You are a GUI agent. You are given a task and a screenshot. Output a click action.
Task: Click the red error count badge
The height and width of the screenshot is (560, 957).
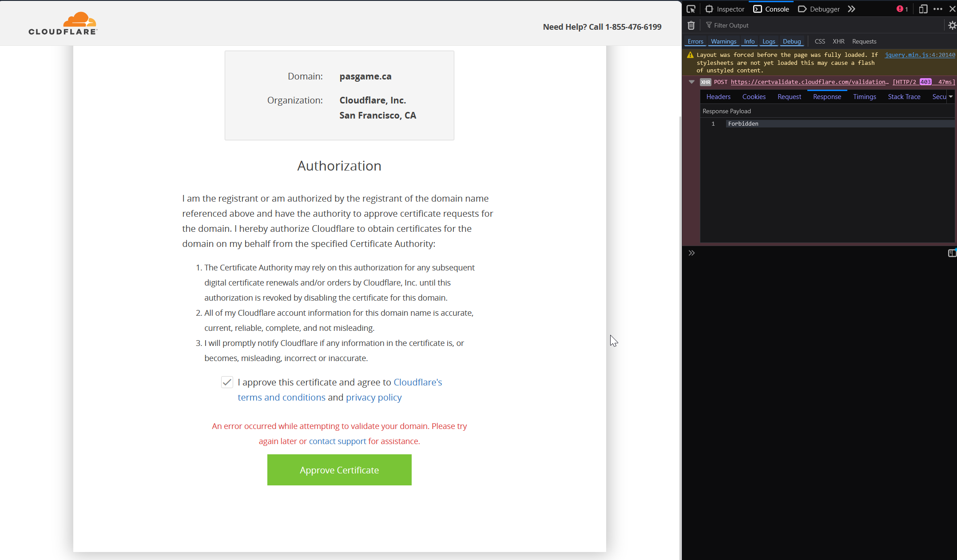coord(902,9)
